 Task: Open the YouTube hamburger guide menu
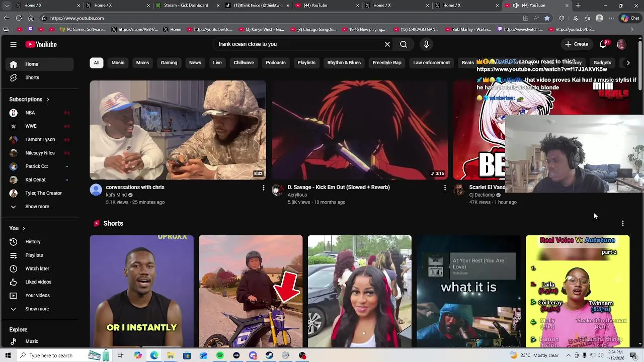point(14,44)
